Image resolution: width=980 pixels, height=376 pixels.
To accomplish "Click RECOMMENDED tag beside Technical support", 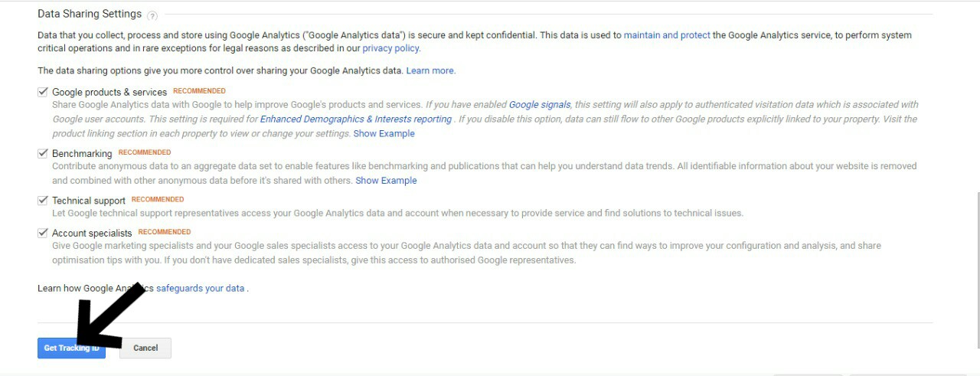I will [x=158, y=200].
